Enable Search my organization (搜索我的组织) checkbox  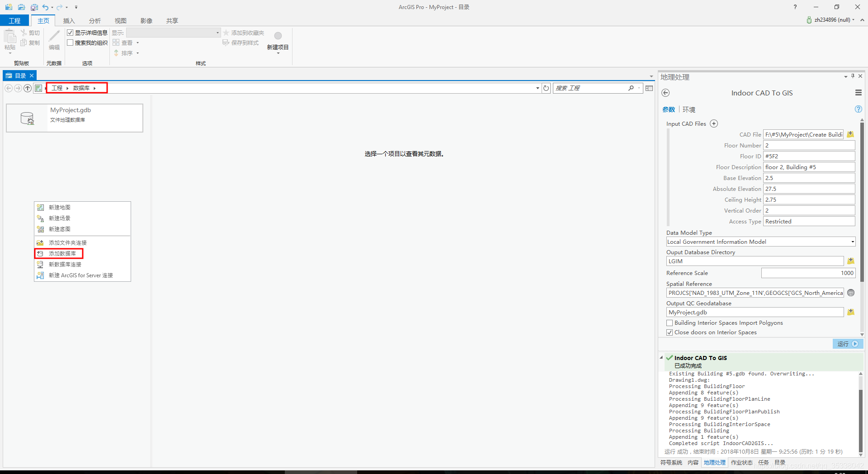70,43
